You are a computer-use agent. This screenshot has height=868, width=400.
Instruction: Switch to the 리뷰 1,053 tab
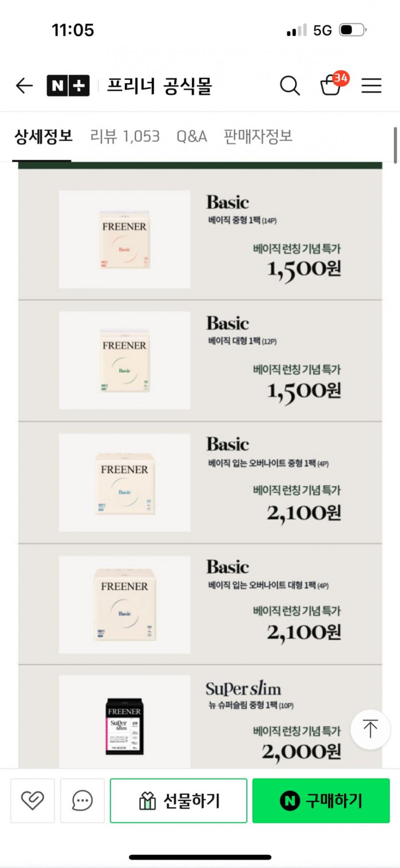tap(125, 137)
